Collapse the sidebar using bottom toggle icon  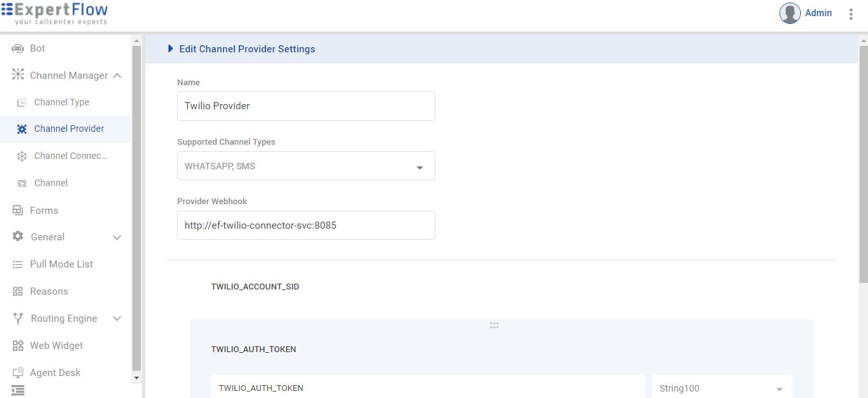pyautogui.click(x=18, y=390)
